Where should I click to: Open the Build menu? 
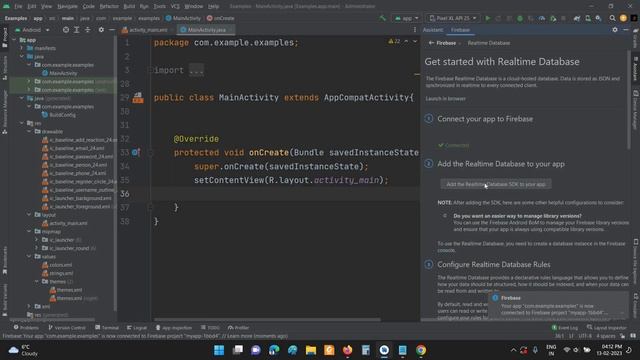tap(129, 7)
